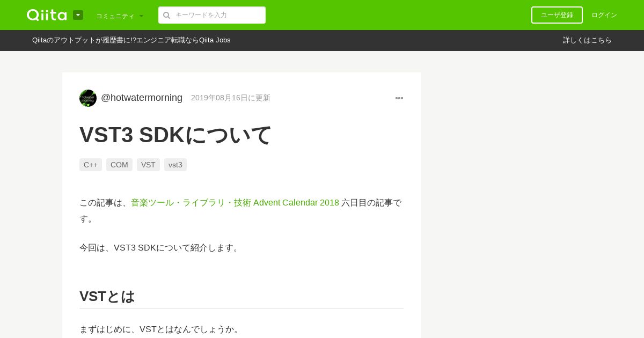Viewport: 644px width, 338px height.
Task: Click the article title VST3 SDKについて
Action: tap(175, 135)
